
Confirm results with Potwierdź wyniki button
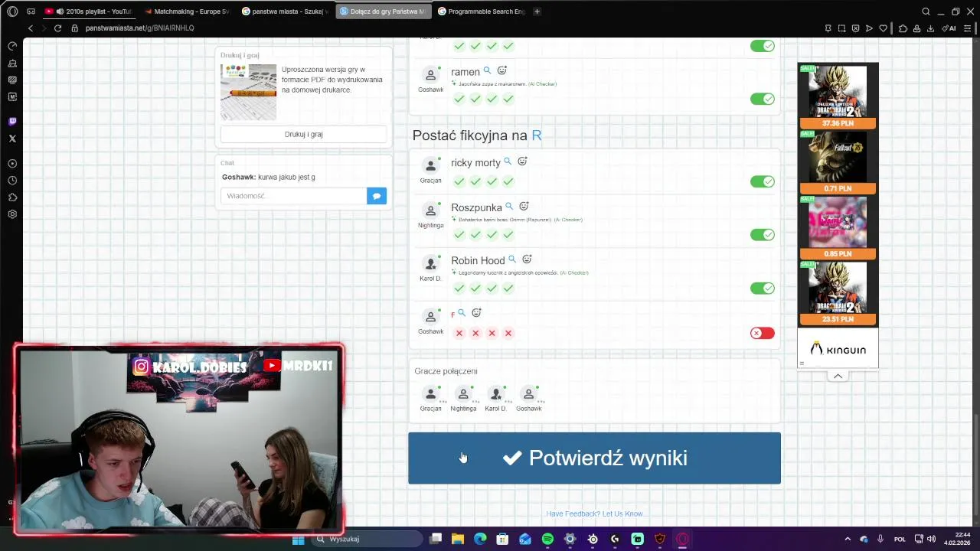coord(594,458)
